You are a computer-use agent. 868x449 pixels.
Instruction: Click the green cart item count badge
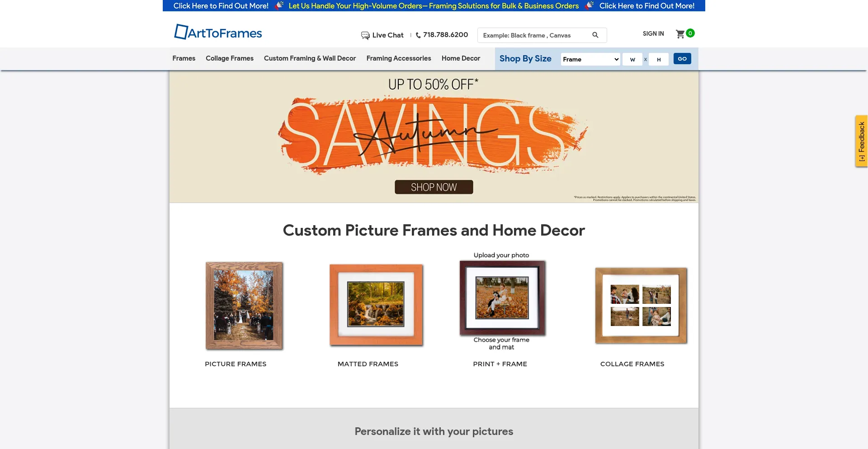(690, 33)
